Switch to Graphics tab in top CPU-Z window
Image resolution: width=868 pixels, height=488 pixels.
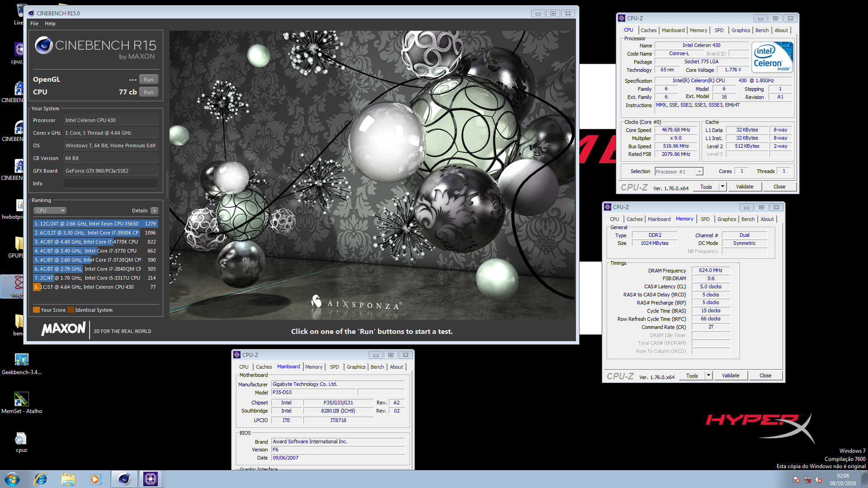[741, 30]
